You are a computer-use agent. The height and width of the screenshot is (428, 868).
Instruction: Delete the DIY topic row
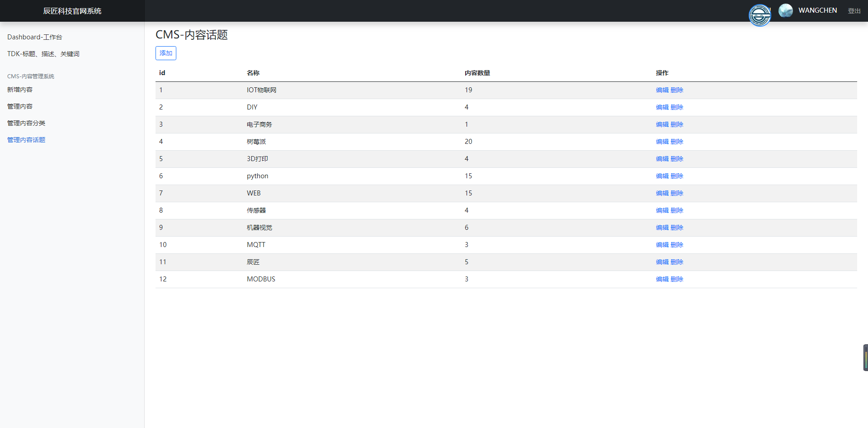coord(677,107)
